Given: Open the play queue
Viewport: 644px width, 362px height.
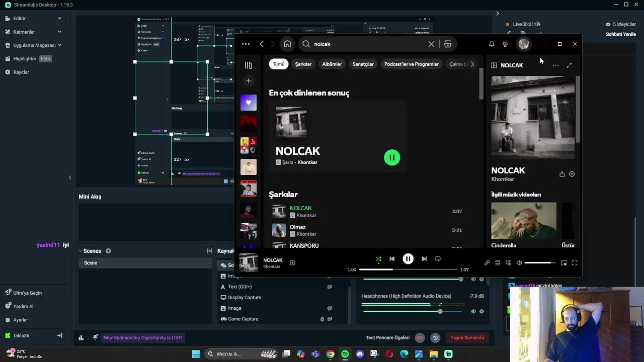Looking at the screenshot, I should pyautogui.click(x=498, y=262).
